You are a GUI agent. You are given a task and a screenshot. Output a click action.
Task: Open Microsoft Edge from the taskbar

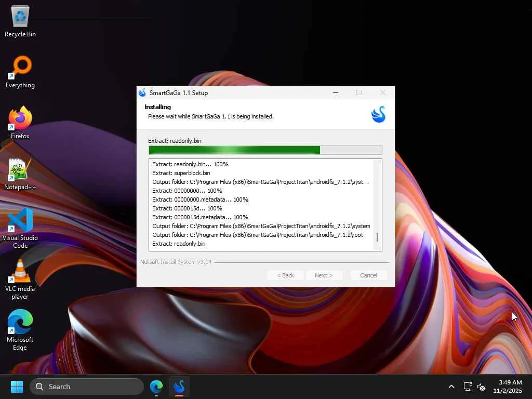point(156,387)
